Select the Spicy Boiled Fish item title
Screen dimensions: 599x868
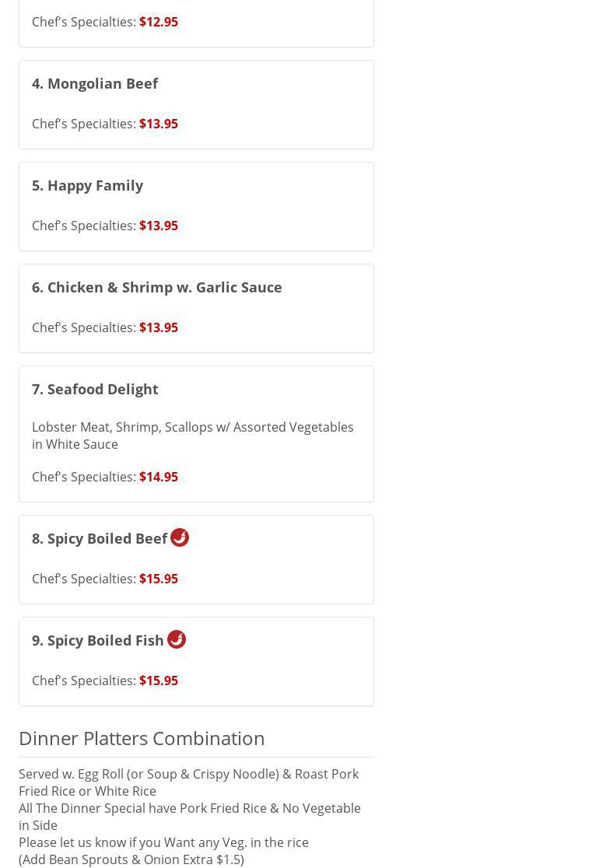pyautogui.click(x=98, y=640)
